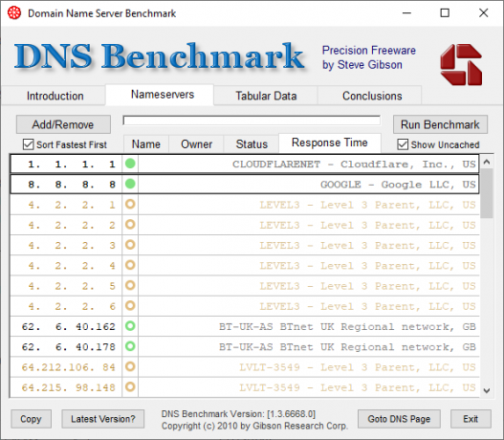Click the Copy button
This screenshot has height=440, width=504.
(31, 419)
